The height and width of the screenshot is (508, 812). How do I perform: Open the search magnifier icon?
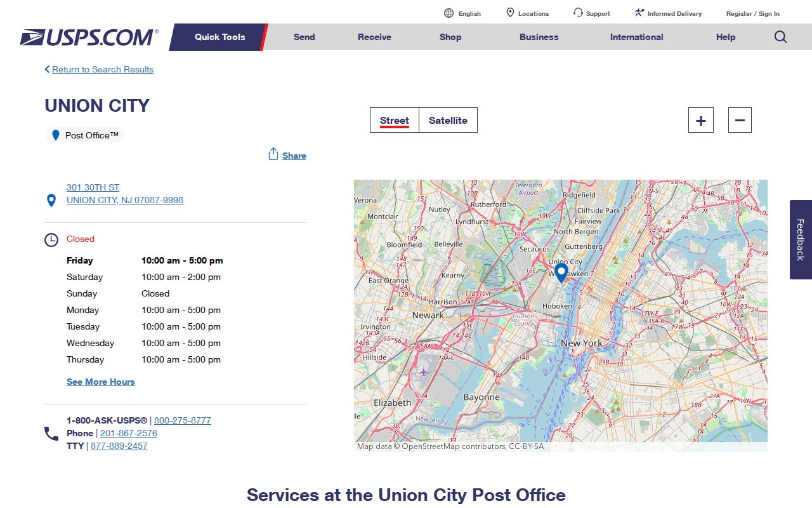pyautogui.click(x=781, y=37)
